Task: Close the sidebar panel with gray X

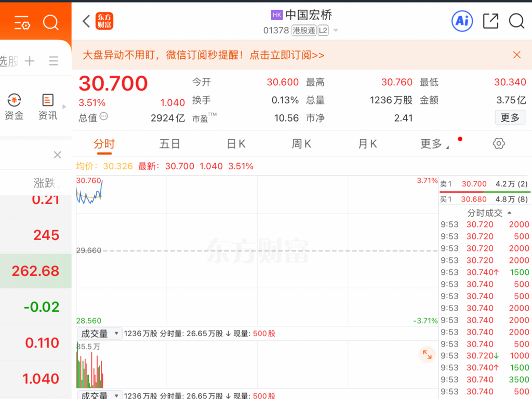Action: coord(57,155)
